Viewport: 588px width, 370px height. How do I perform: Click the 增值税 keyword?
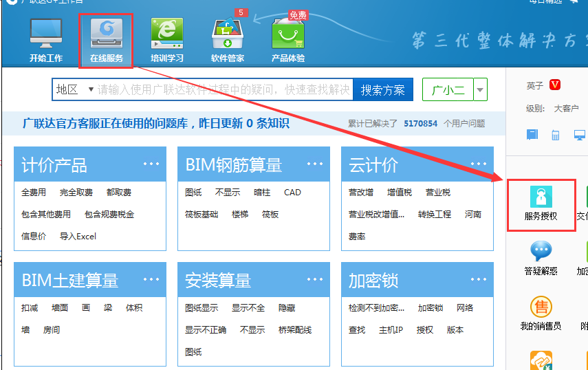[400, 193]
